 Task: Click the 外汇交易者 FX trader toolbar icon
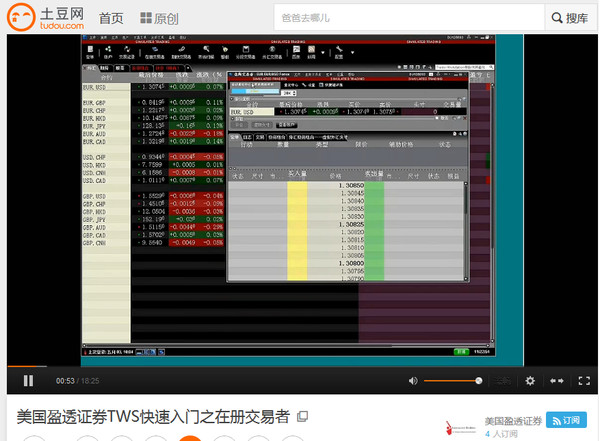tap(272, 52)
